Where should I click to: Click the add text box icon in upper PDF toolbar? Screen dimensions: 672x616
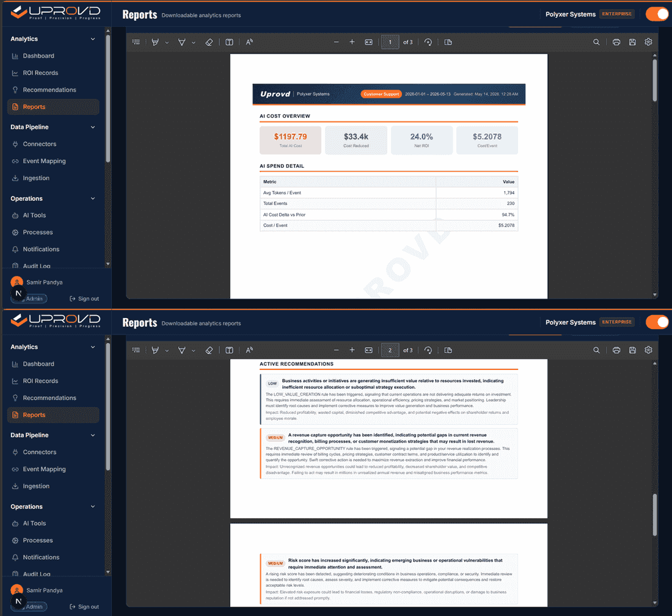(229, 42)
